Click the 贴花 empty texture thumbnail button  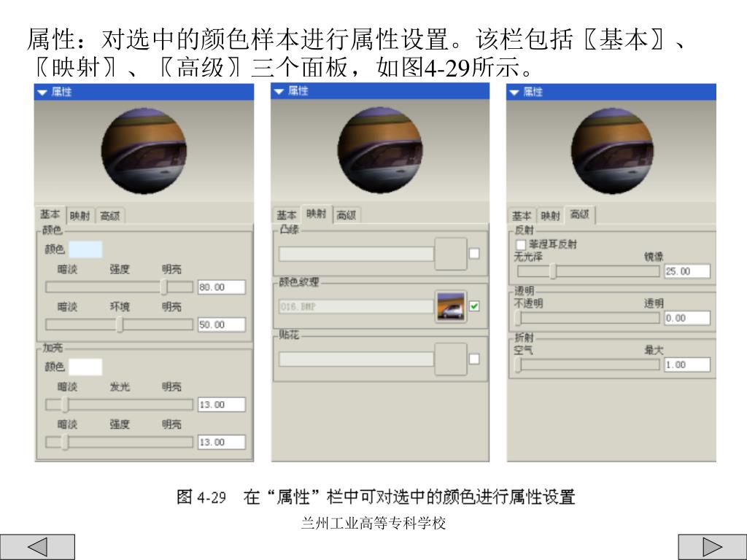click(451, 359)
